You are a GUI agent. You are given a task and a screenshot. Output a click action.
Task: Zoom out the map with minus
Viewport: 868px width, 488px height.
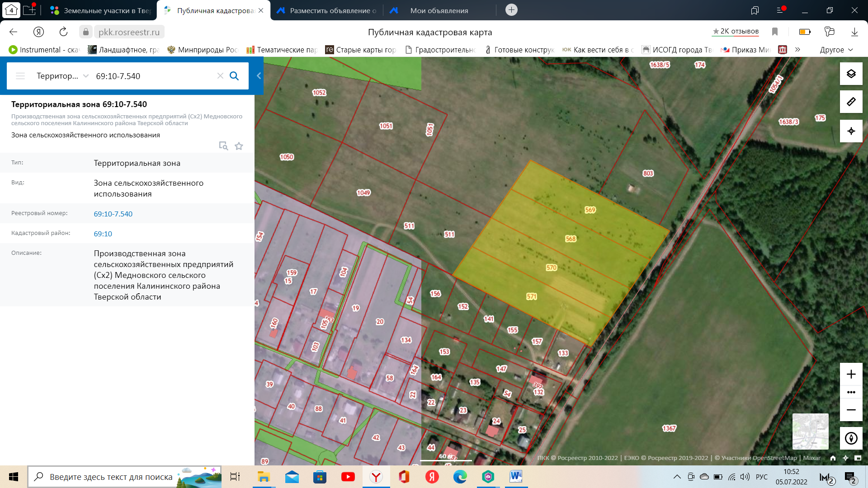[x=851, y=410]
